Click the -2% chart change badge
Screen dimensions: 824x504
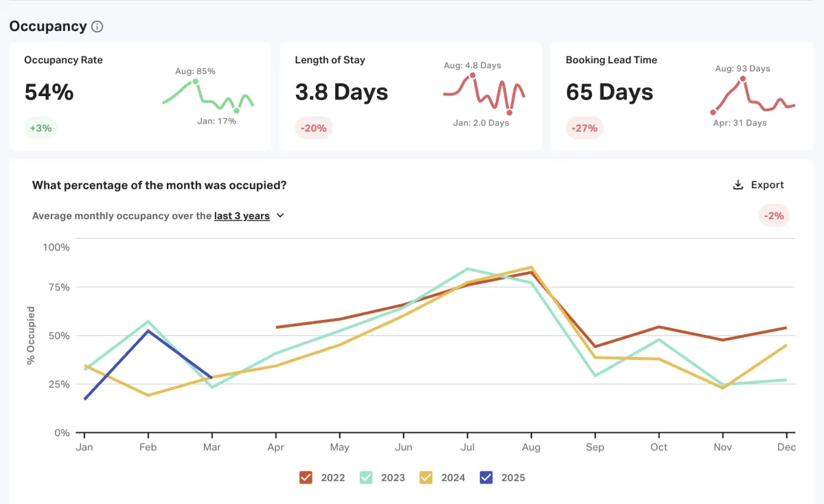(774, 216)
